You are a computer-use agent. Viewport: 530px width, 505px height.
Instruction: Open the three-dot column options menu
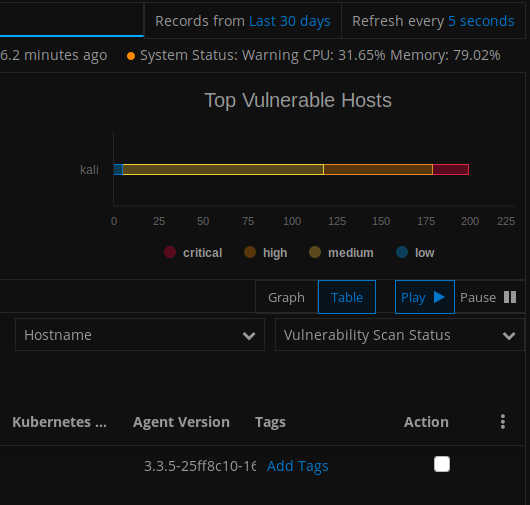pyautogui.click(x=503, y=422)
